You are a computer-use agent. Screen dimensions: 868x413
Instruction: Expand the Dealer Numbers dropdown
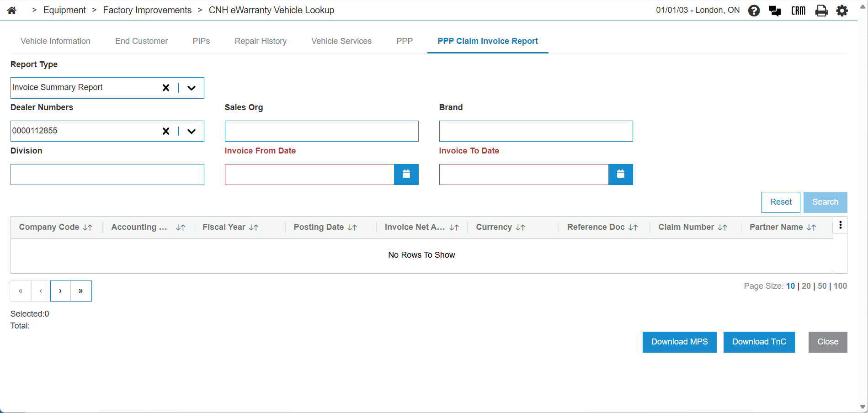click(192, 131)
